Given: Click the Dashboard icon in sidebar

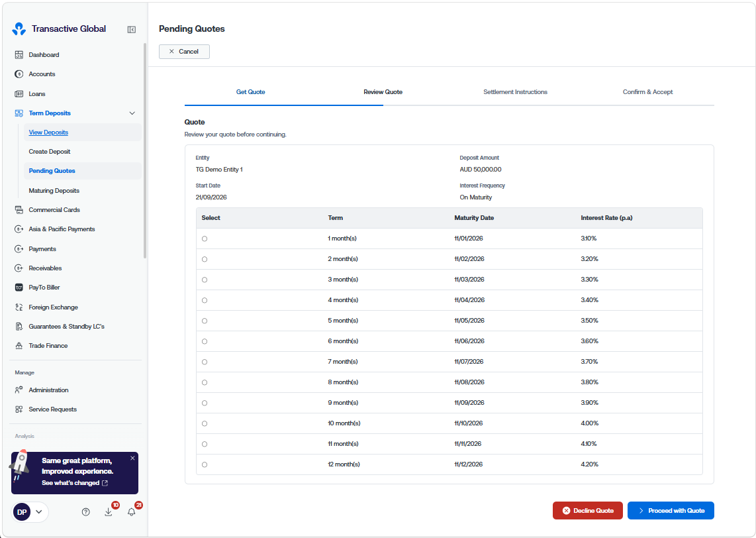Looking at the screenshot, I should point(19,54).
